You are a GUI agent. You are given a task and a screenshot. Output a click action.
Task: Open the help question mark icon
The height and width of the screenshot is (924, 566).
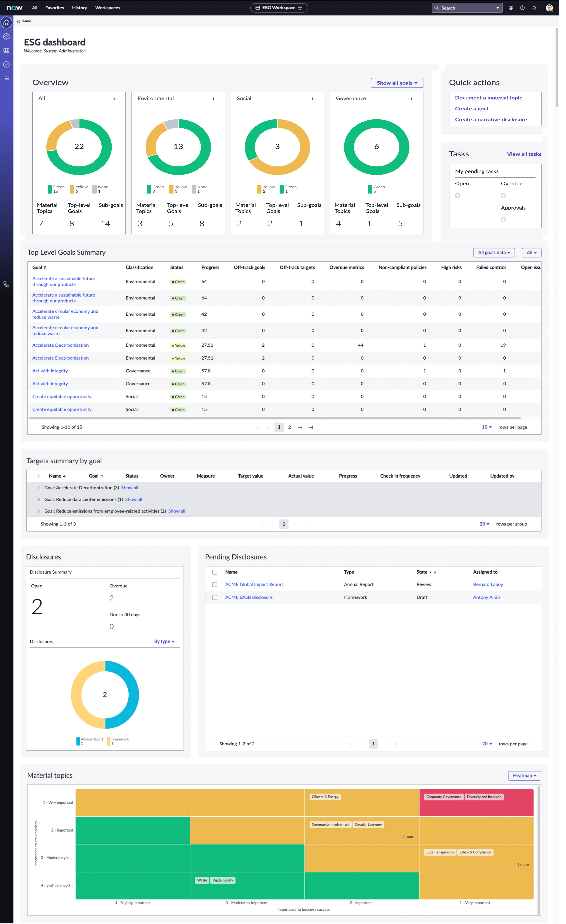(x=522, y=8)
